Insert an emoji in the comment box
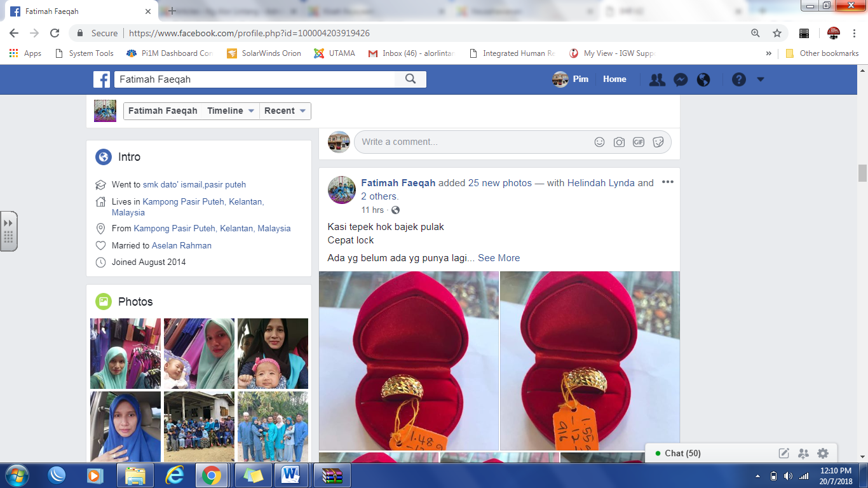Image resolution: width=868 pixels, height=488 pixels. [x=599, y=142]
